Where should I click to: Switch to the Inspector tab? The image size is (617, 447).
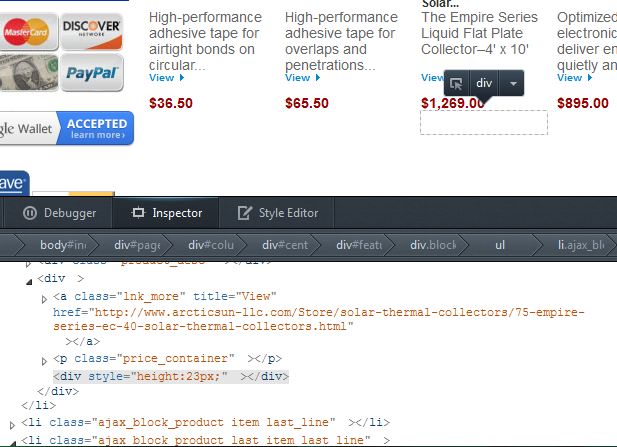[x=166, y=213]
